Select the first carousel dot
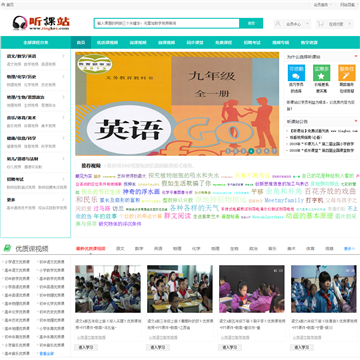The width and height of the screenshot is (360, 360). coord(228,151)
